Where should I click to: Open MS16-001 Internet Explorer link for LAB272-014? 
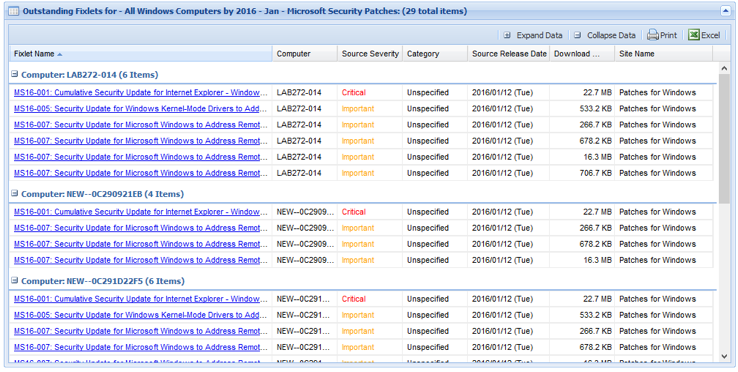click(141, 92)
